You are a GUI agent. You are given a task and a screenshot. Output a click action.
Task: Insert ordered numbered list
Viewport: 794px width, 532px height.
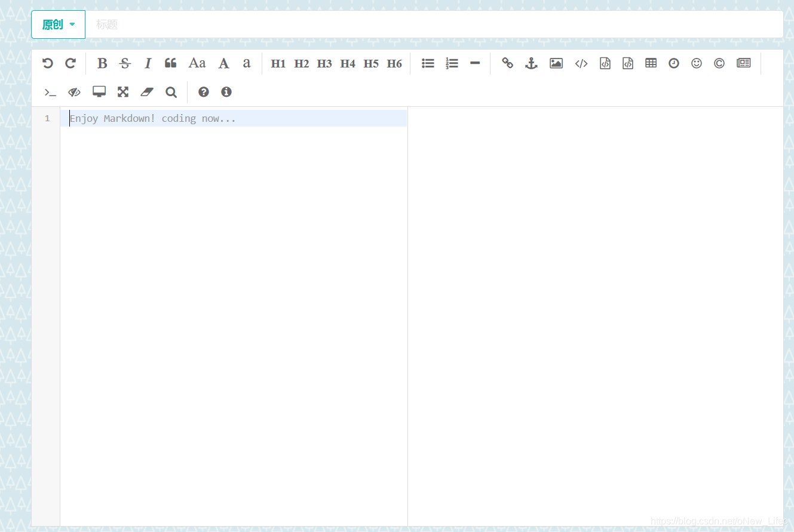pos(452,63)
